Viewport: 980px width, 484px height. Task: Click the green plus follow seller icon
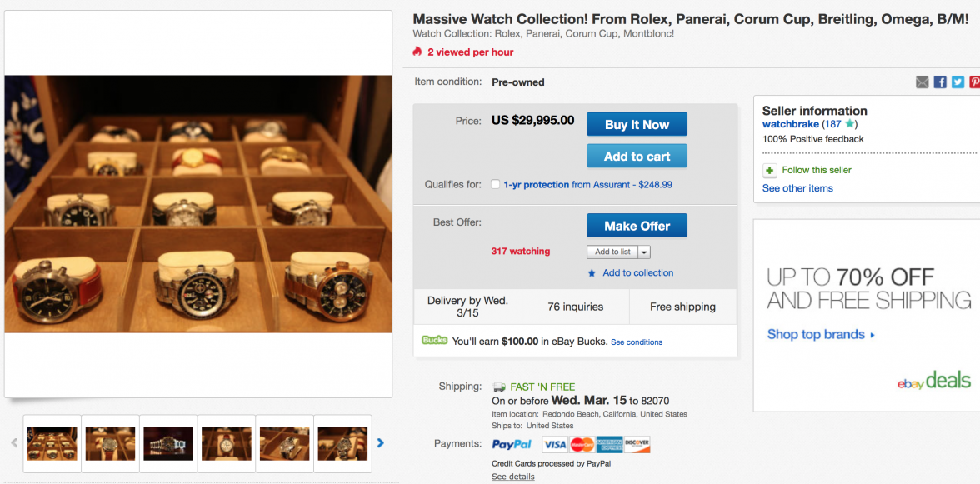tap(770, 170)
